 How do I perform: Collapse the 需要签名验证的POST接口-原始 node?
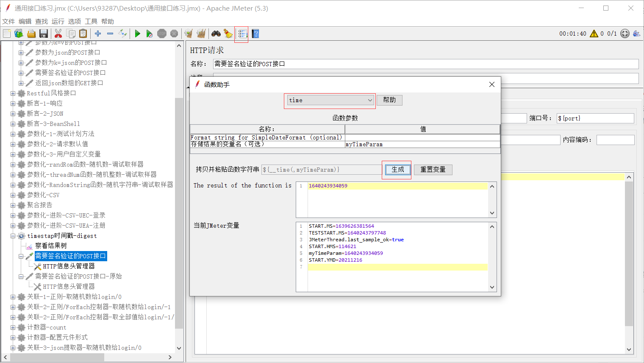[21, 276]
